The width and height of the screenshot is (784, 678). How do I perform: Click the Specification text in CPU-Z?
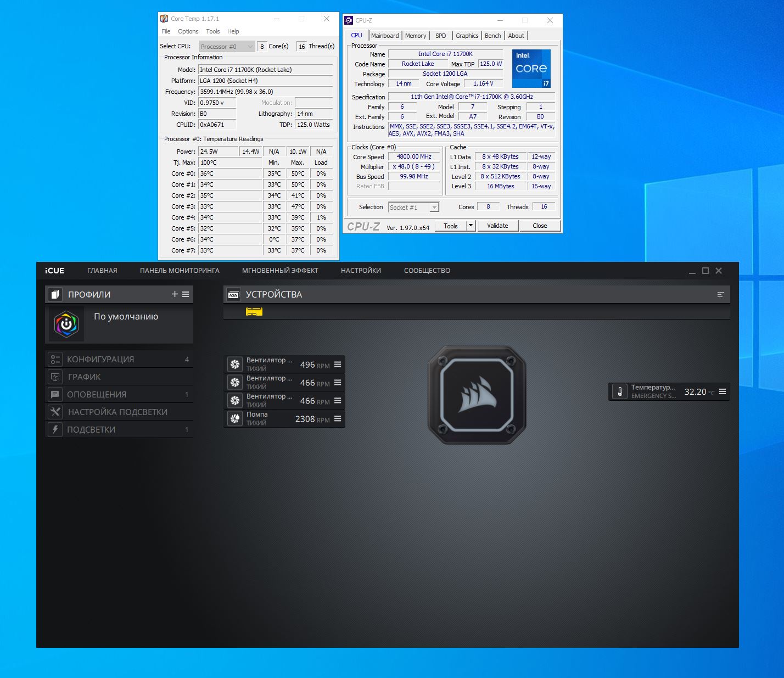(x=472, y=97)
